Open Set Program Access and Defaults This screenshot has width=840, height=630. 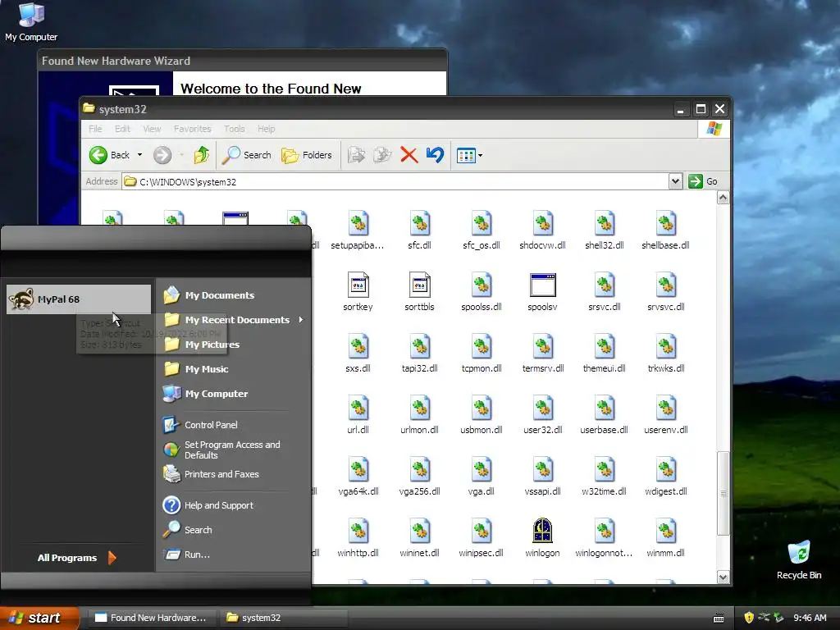(234, 450)
